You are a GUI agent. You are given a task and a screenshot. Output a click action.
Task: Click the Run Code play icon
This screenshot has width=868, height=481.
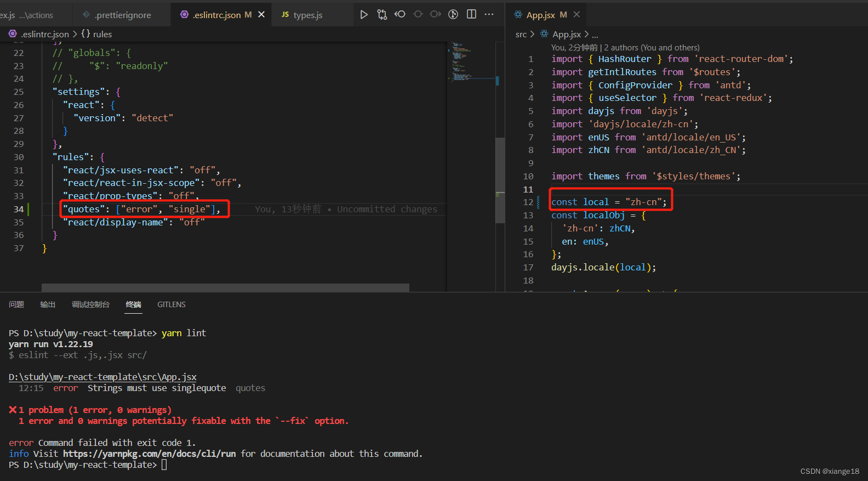[x=364, y=14]
